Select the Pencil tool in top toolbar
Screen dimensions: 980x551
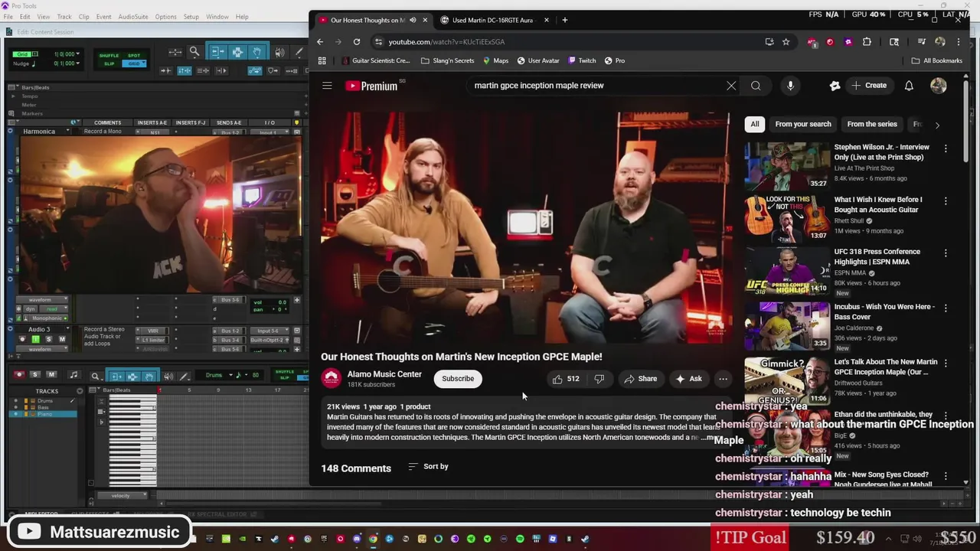click(x=299, y=52)
